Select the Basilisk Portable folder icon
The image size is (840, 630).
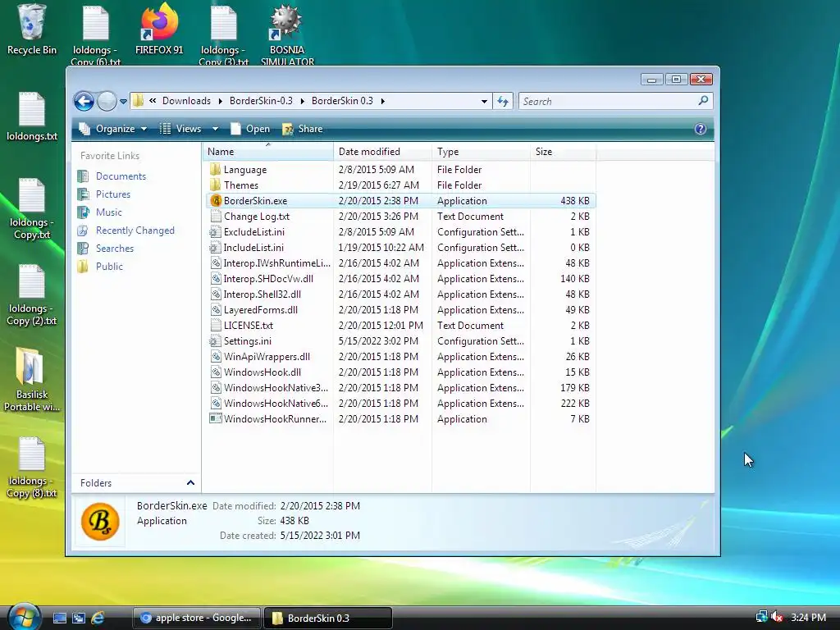[32, 379]
